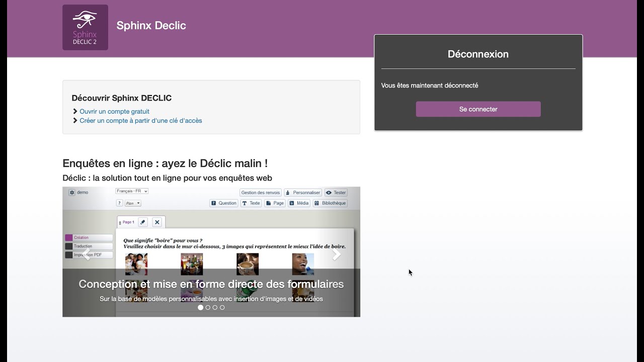This screenshot has height=362, width=644.
Task: Select the fourth carousel indicator dot
Action: 222,307
